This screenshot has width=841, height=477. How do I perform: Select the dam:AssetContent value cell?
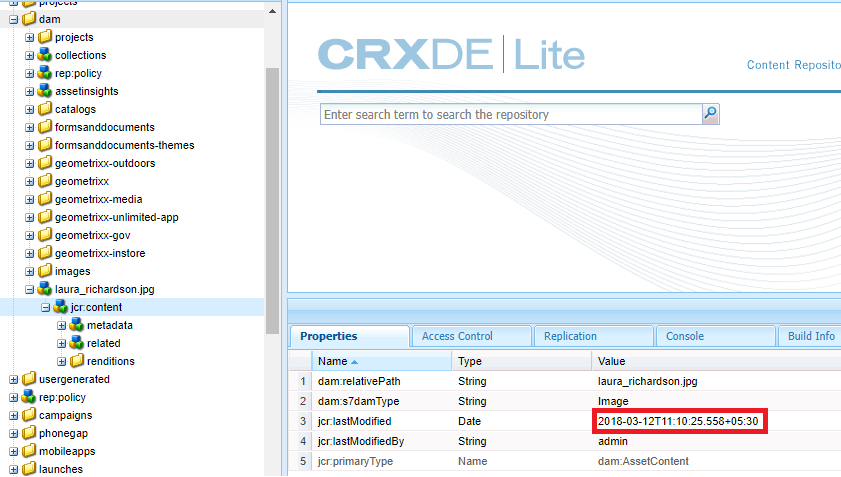[x=643, y=461]
